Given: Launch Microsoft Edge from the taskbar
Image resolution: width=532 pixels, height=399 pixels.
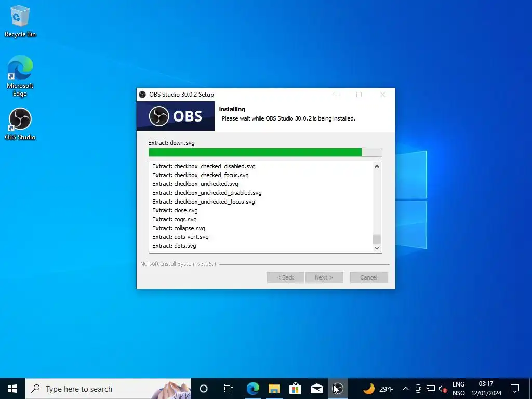Looking at the screenshot, I should (x=253, y=389).
